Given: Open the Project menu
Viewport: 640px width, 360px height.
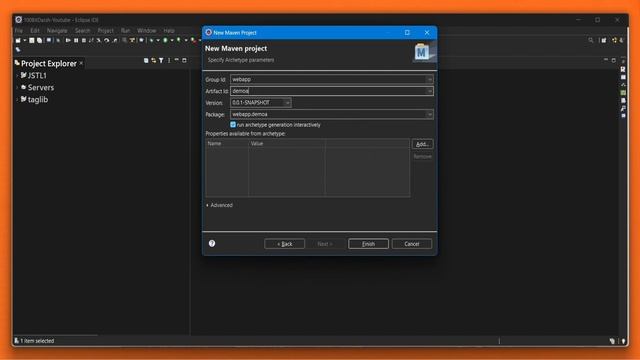Looking at the screenshot, I should coord(106,31).
